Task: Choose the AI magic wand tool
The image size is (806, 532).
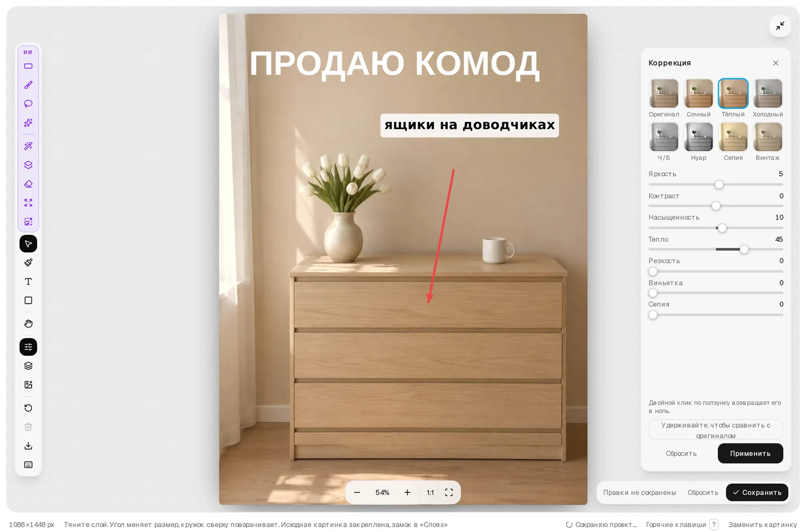Action: pos(28,146)
